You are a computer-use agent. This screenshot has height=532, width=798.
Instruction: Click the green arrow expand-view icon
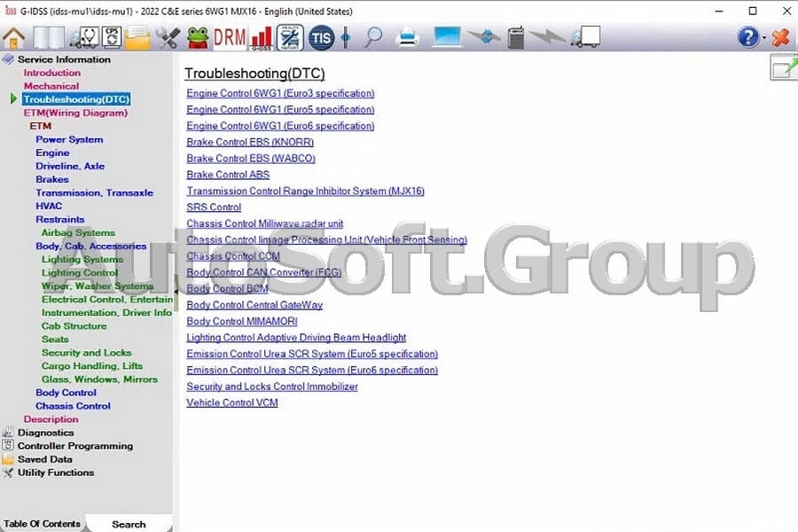[784, 67]
